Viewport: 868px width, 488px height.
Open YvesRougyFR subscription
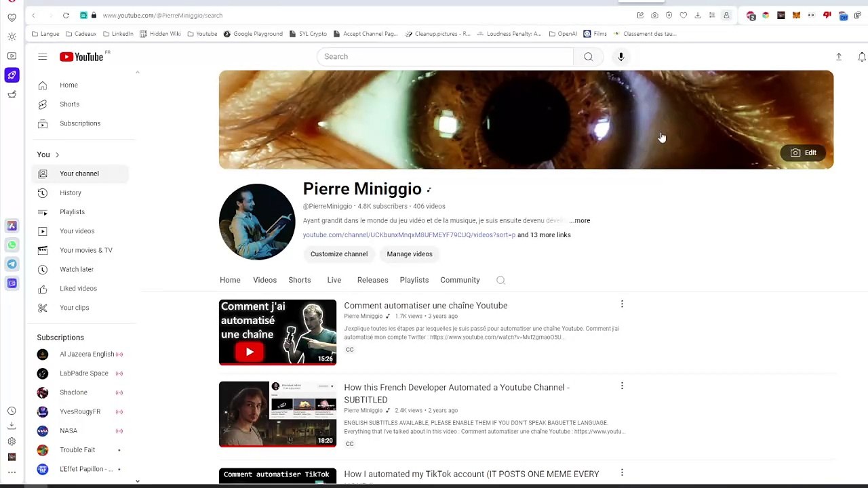[x=79, y=411]
